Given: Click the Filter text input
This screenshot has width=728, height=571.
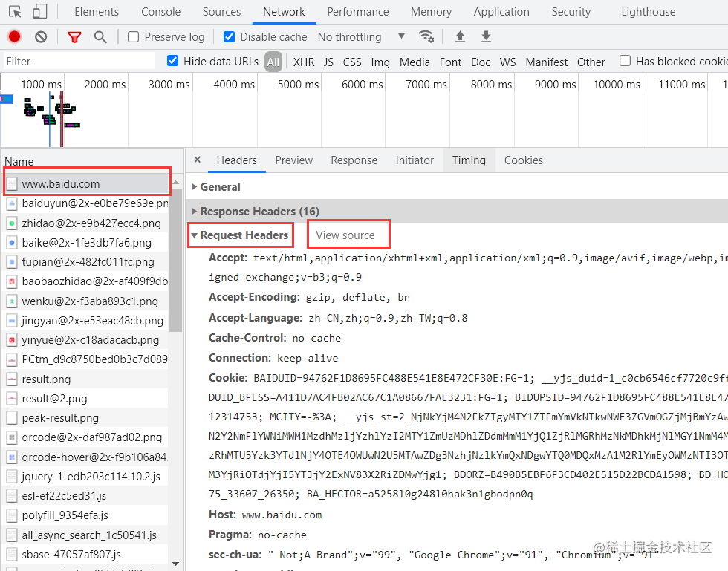Looking at the screenshot, I should (x=79, y=62).
